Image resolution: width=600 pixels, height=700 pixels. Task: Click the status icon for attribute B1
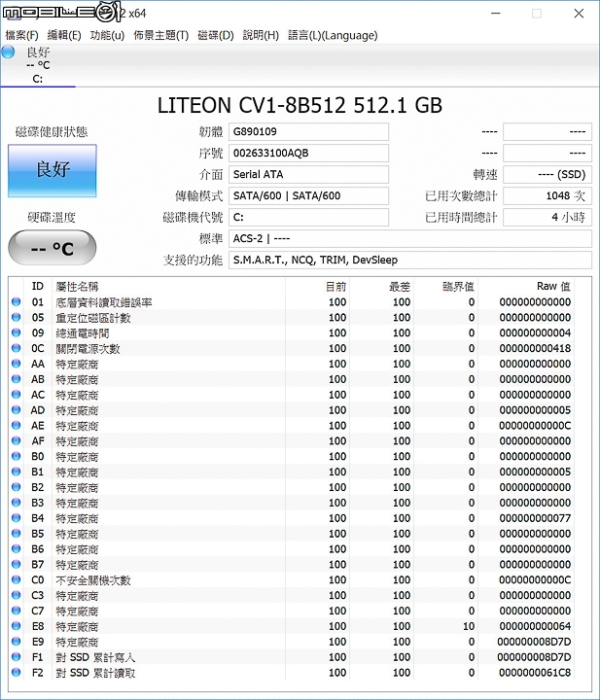[x=17, y=472]
